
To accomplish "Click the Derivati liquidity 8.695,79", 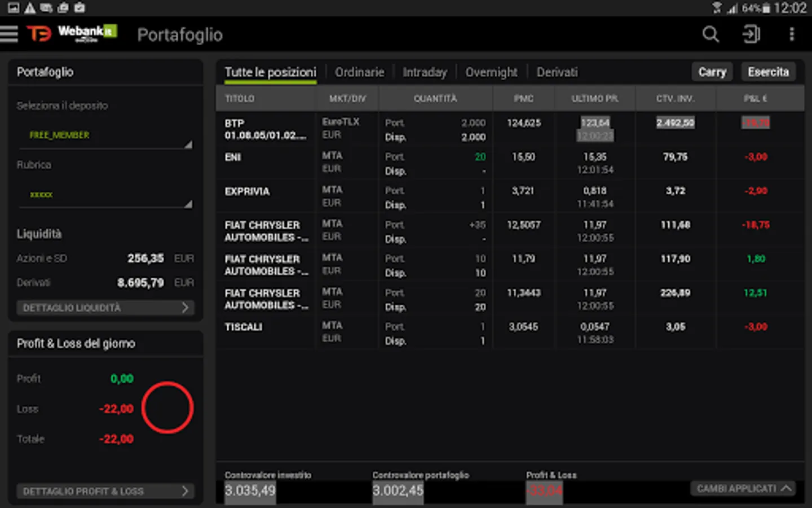I will tap(140, 282).
